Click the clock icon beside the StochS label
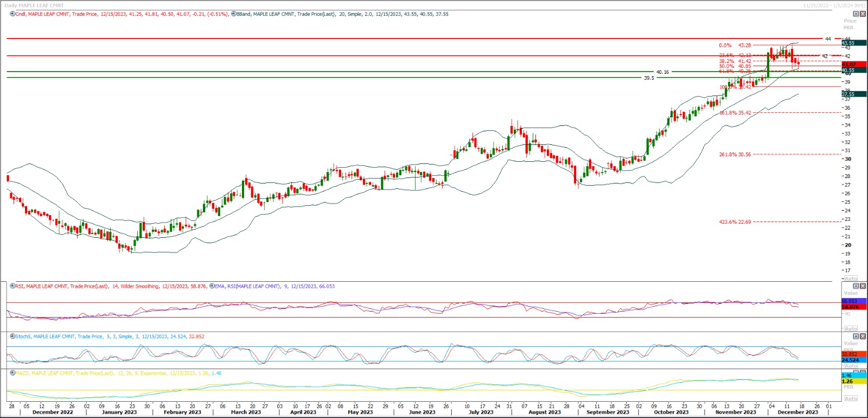The height and width of the screenshot is (418, 868). [12, 337]
